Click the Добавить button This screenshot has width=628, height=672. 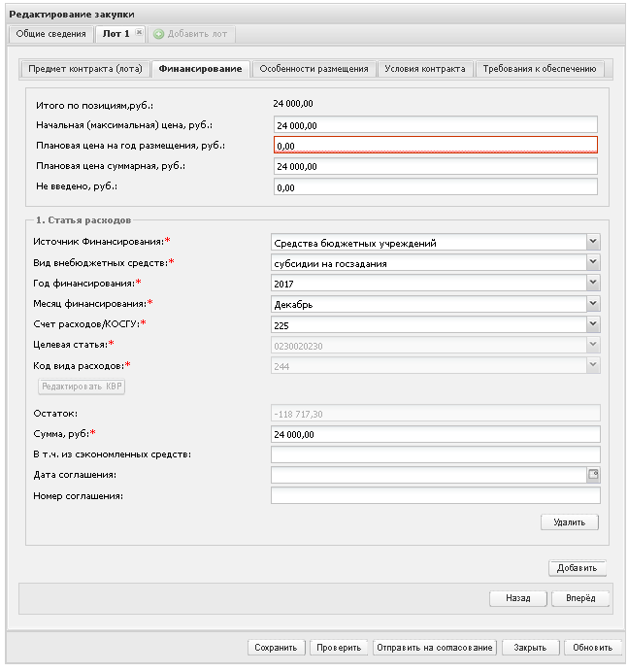577,568
